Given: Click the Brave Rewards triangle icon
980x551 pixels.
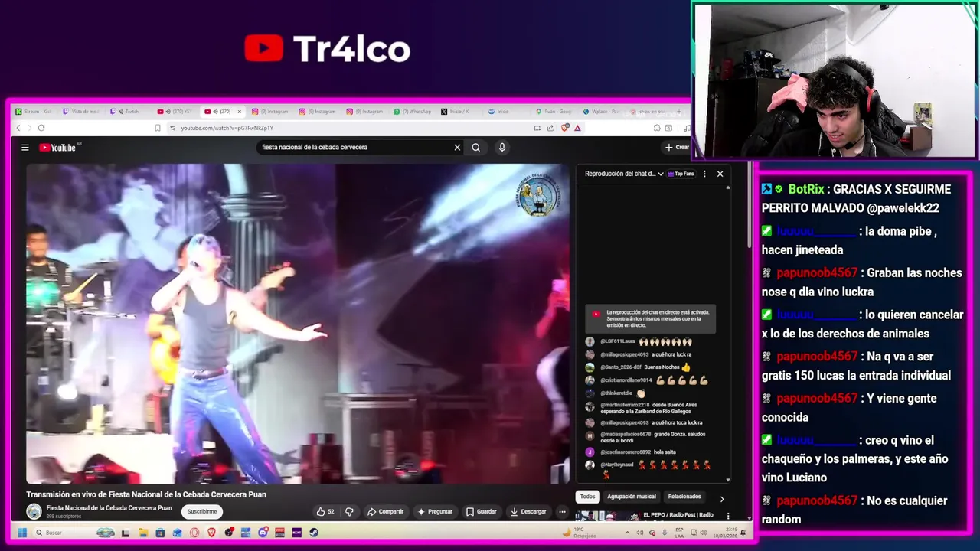Looking at the screenshot, I should (577, 128).
